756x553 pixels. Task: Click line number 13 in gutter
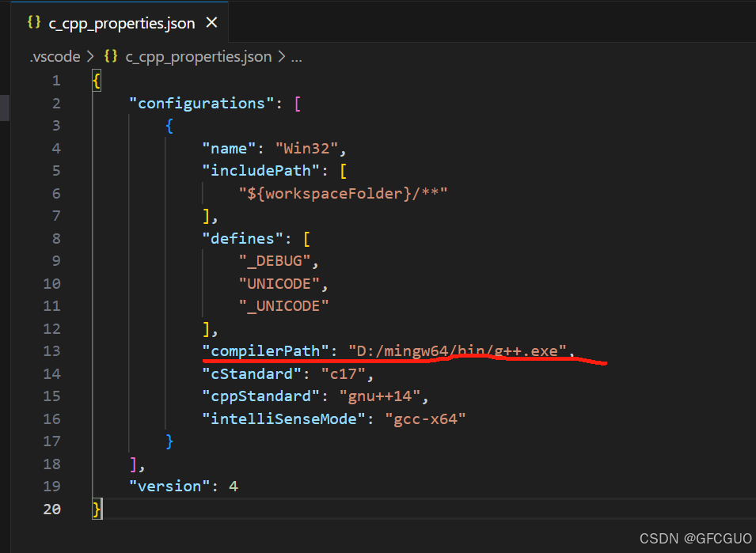(51, 351)
